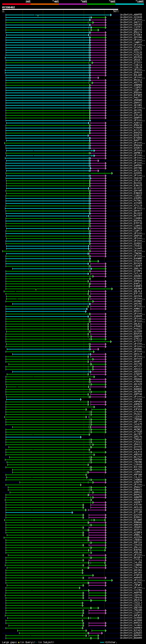Select hit UniRef100_Q5XUC7

coord(131,60)
